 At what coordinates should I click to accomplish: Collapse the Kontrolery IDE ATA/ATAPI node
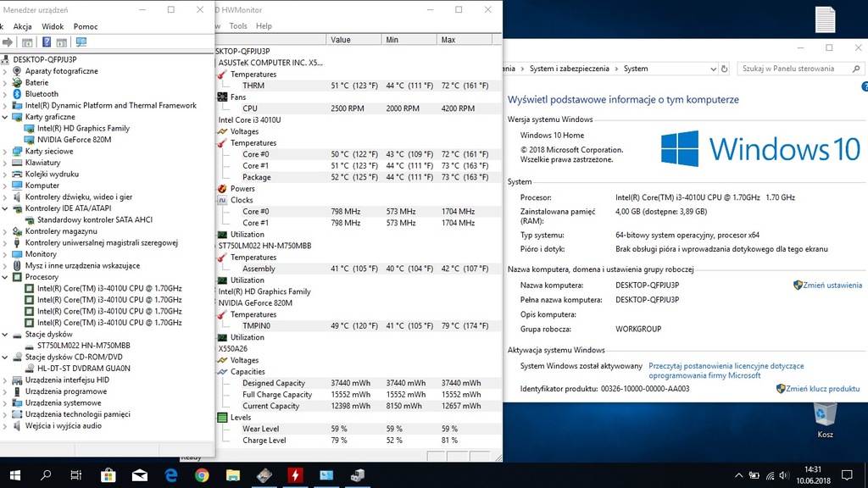5,208
